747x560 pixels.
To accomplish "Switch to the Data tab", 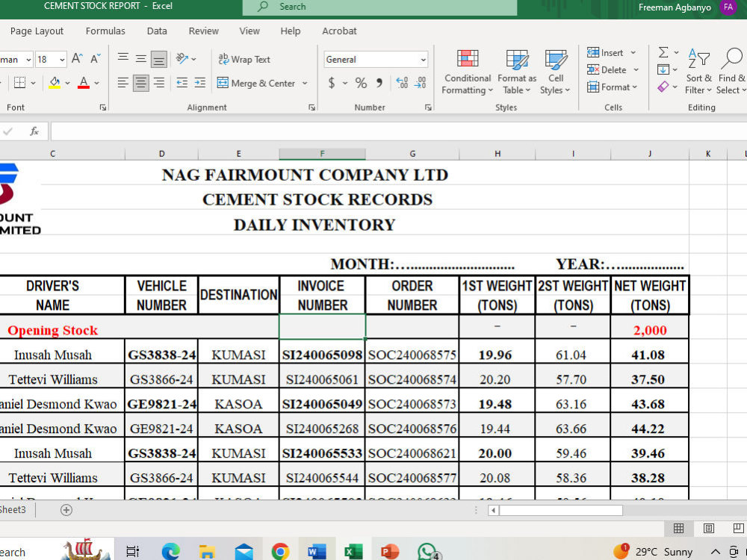I will click(157, 31).
